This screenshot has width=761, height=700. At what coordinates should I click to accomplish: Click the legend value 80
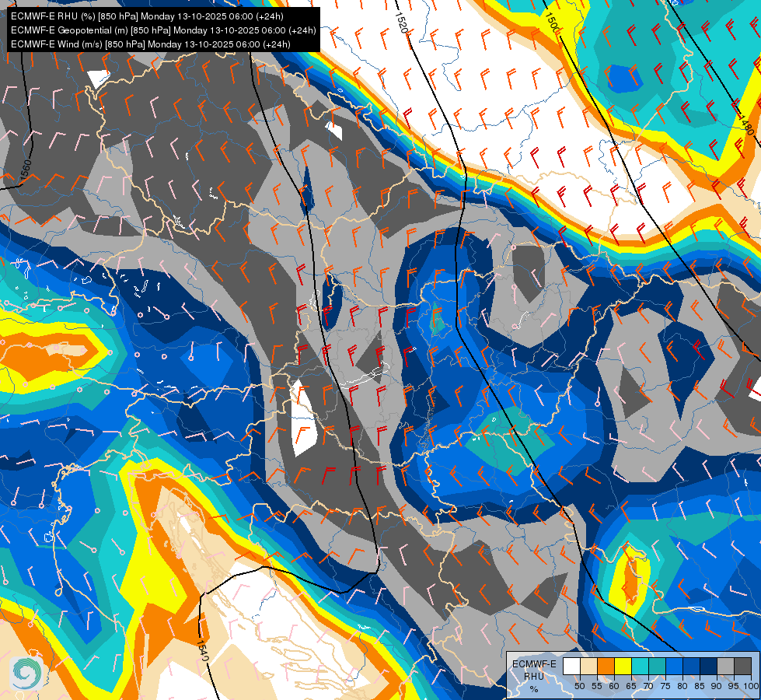682,686
